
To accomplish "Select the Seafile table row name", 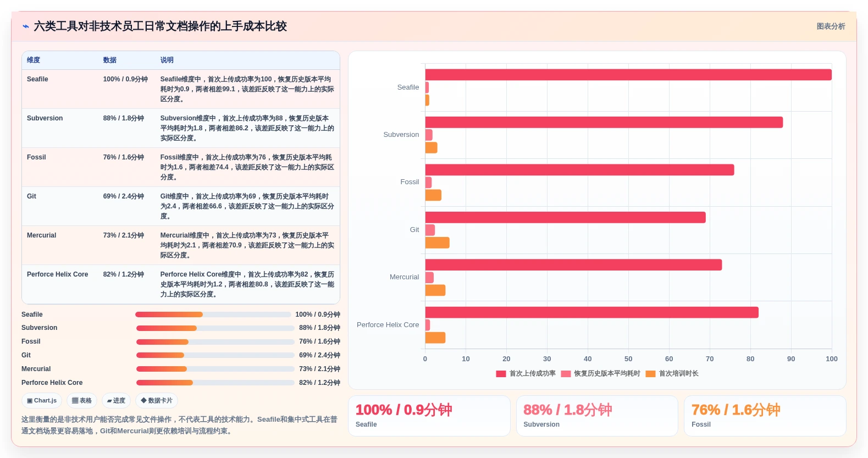I will coord(37,79).
